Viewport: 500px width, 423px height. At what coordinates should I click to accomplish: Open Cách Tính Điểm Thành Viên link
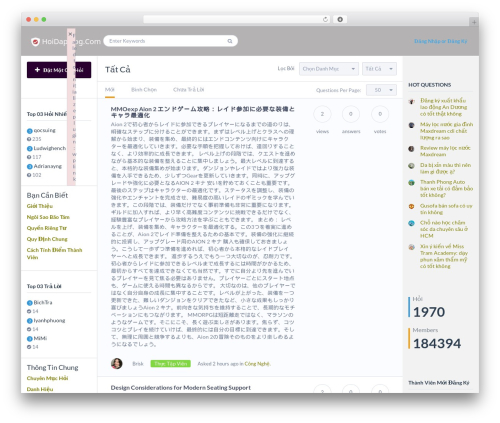(x=54, y=253)
